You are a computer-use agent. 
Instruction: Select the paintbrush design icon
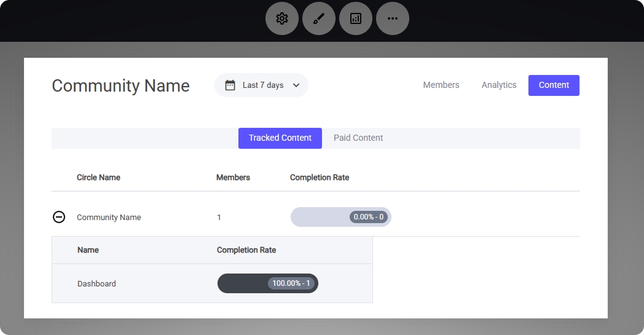tap(319, 18)
